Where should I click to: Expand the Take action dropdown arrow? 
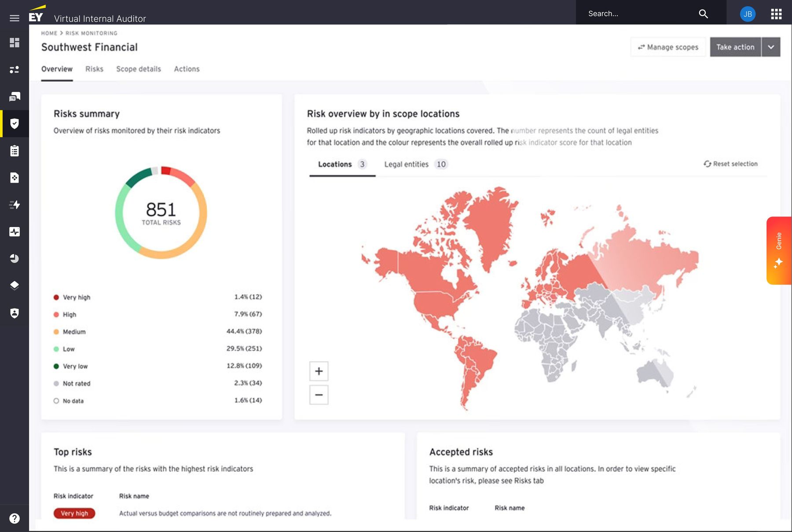coord(771,47)
